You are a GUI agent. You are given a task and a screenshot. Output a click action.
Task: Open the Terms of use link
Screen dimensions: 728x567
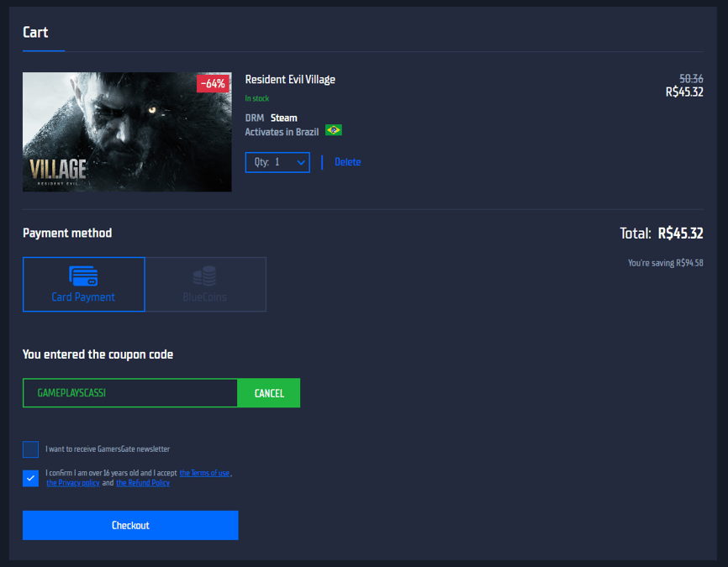(205, 473)
